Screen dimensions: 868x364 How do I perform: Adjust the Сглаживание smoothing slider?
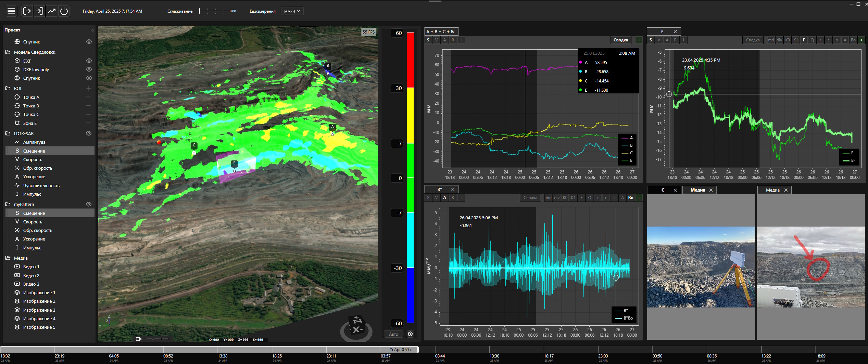[x=200, y=11]
